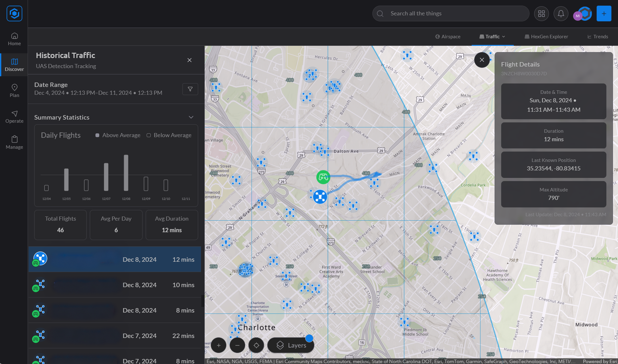Open the apps grid icon
Screen dimensions: 618x364
[541, 13]
